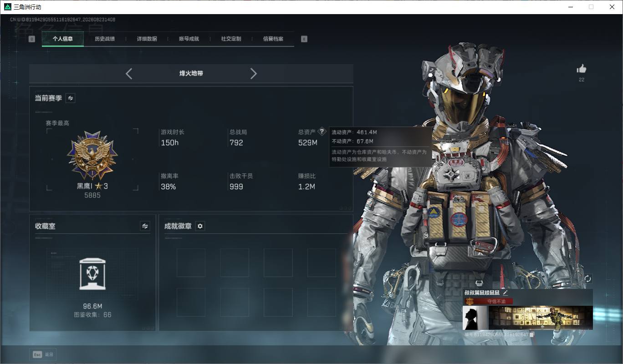The width and height of the screenshot is (623, 364).
Task: Click the Q key hint before the tabs
Action: pyautogui.click(x=32, y=39)
